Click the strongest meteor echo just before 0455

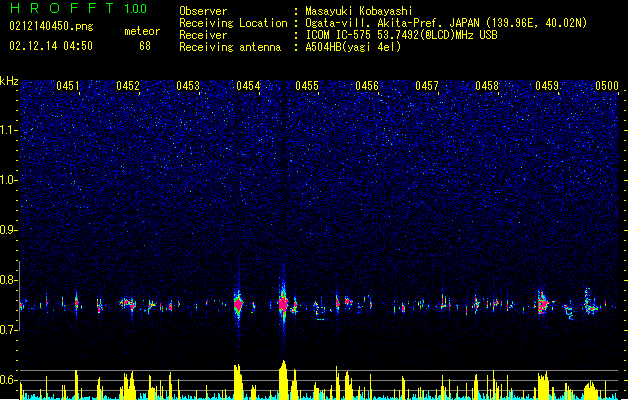284,304
